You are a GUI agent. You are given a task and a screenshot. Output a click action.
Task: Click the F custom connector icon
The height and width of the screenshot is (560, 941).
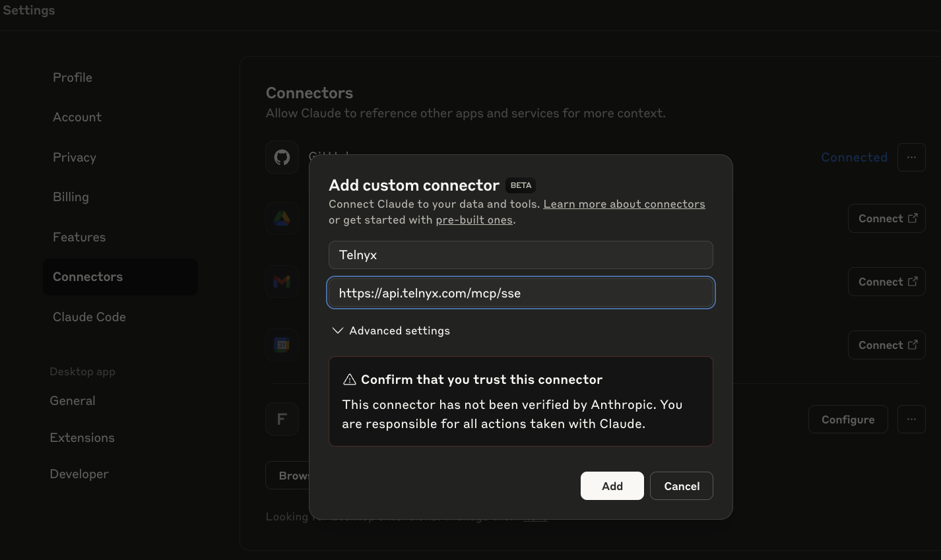[x=282, y=420]
